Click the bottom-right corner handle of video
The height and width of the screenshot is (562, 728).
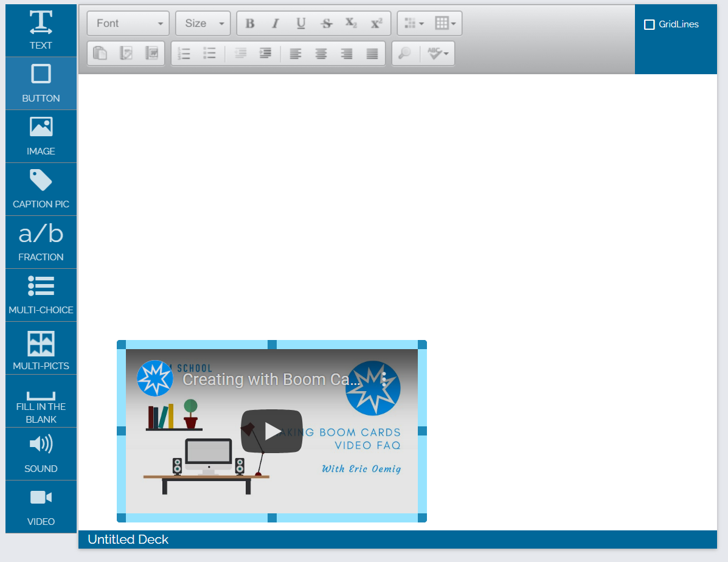[422, 518]
